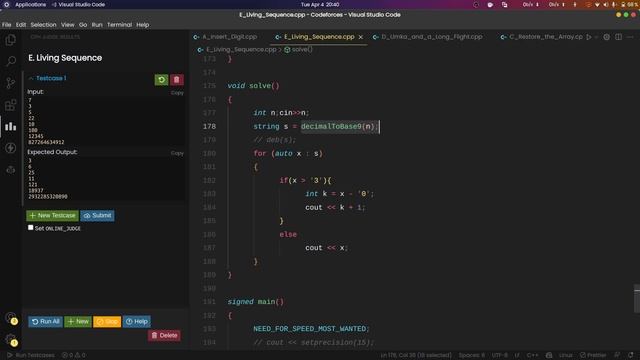
Task: Open the network icon in system tray
Action: tap(598, 4)
